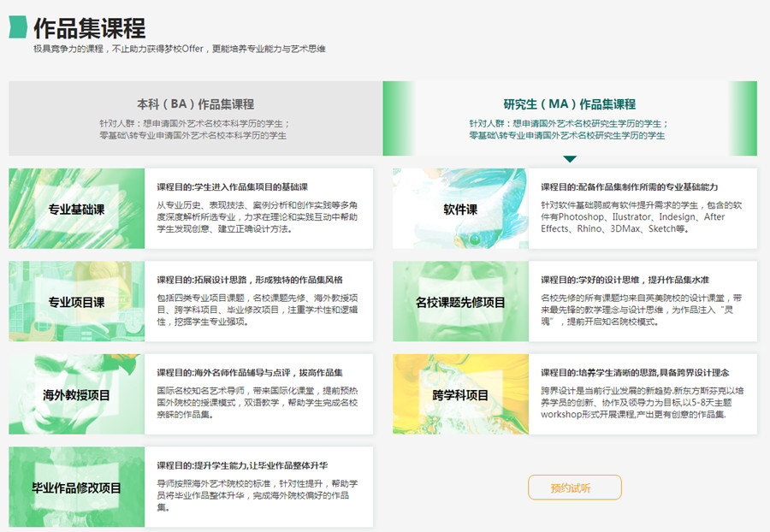This screenshot has width=770, height=532.
Task: Click the 提升学生能力 graduation project description
Action: [x=259, y=488]
